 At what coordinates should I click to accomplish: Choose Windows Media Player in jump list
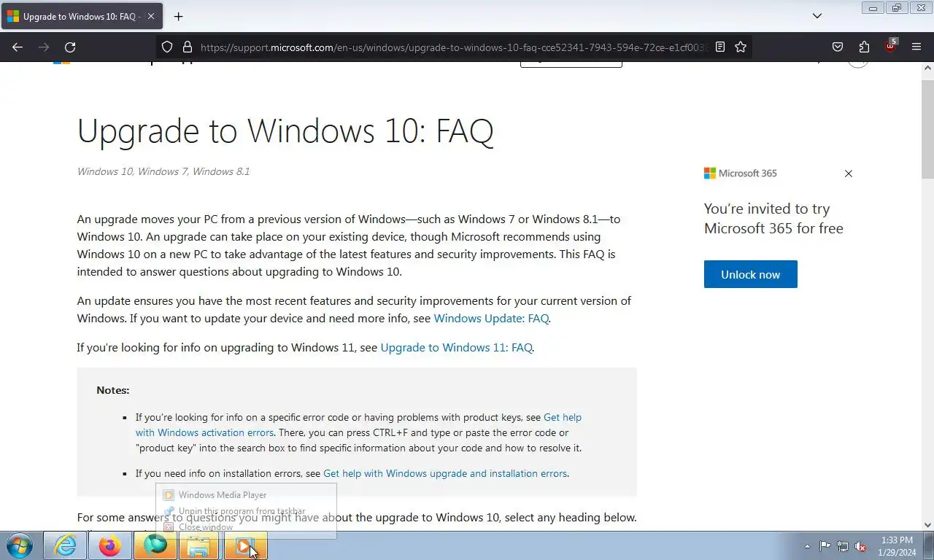point(246,494)
